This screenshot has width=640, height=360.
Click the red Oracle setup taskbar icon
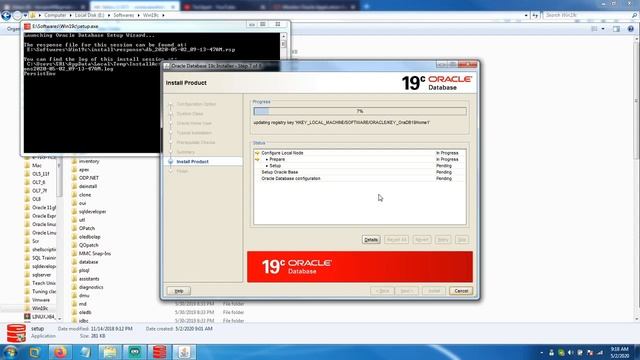pos(159,352)
